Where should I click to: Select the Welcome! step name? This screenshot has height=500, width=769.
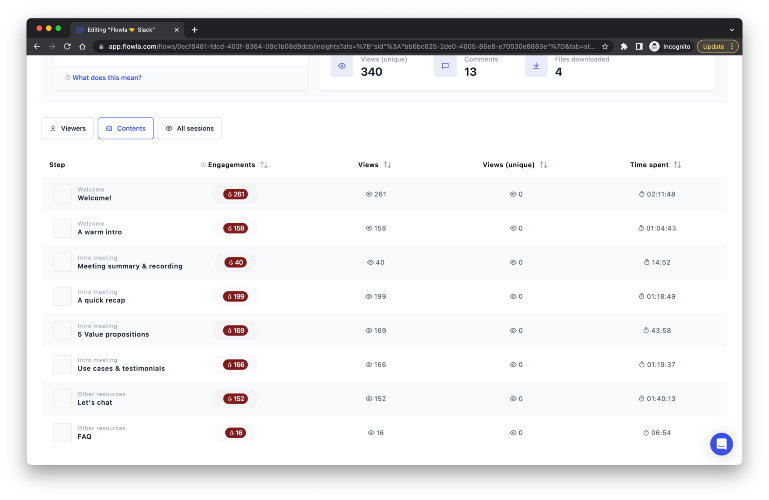(x=95, y=198)
